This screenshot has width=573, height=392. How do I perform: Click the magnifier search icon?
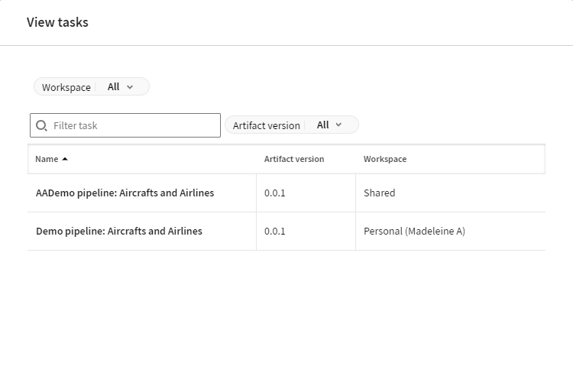(x=42, y=125)
